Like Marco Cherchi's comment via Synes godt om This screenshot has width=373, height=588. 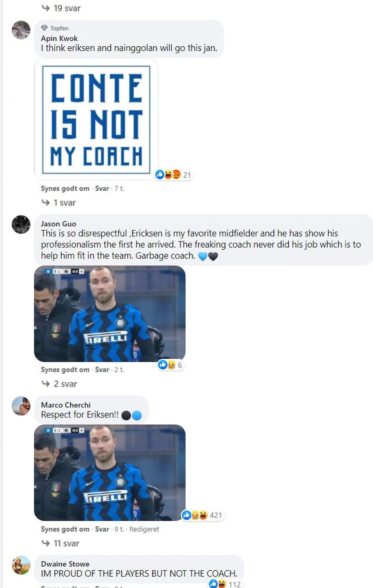(65, 529)
